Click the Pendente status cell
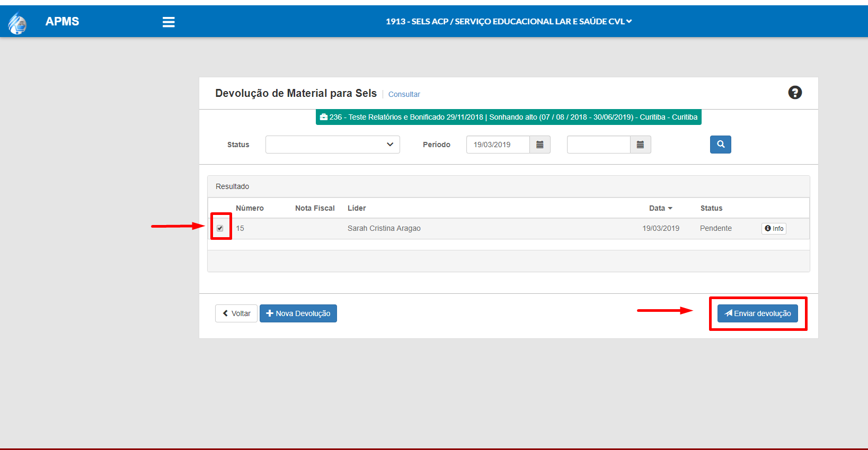This screenshot has width=868, height=450. click(x=716, y=228)
